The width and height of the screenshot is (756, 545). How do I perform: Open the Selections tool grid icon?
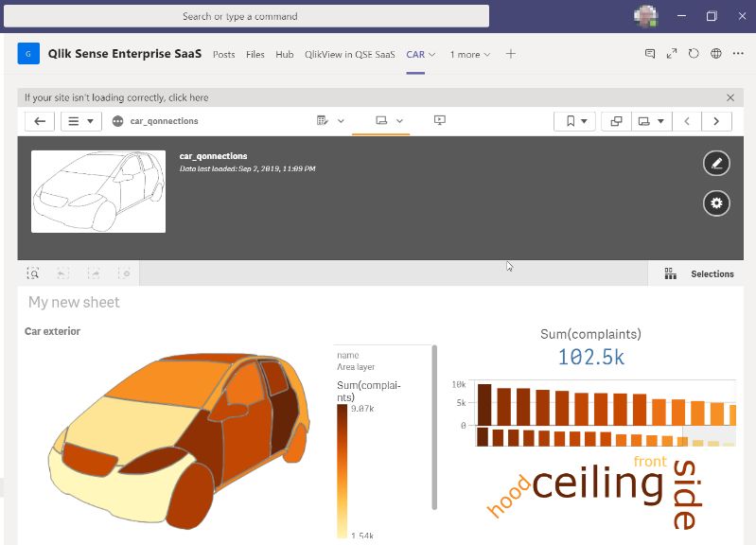[670, 273]
